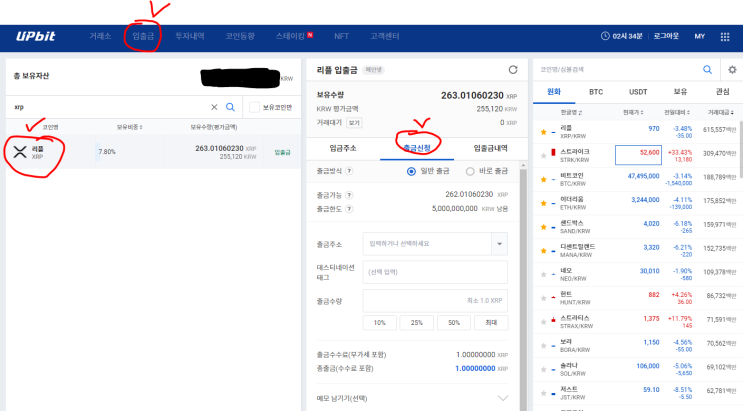Click the 보기 button beside 거래대기
The height and width of the screenshot is (411, 743).
(x=353, y=123)
